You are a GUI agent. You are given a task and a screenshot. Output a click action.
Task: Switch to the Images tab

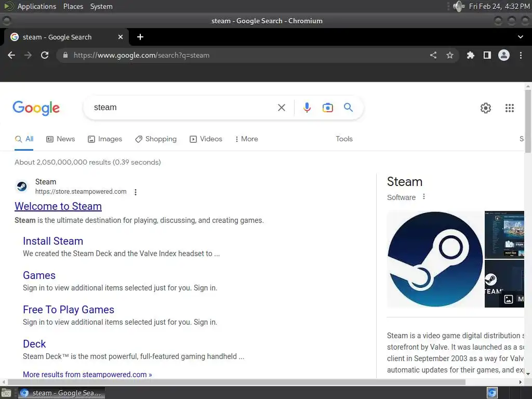coord(105,139)
